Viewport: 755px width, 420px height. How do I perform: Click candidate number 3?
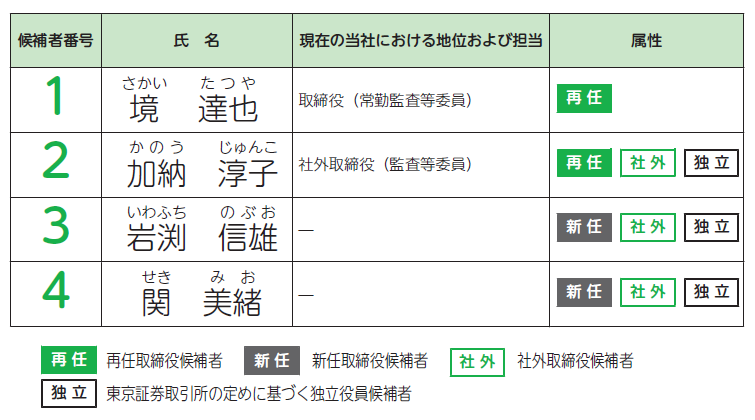[x=56, y=228]
